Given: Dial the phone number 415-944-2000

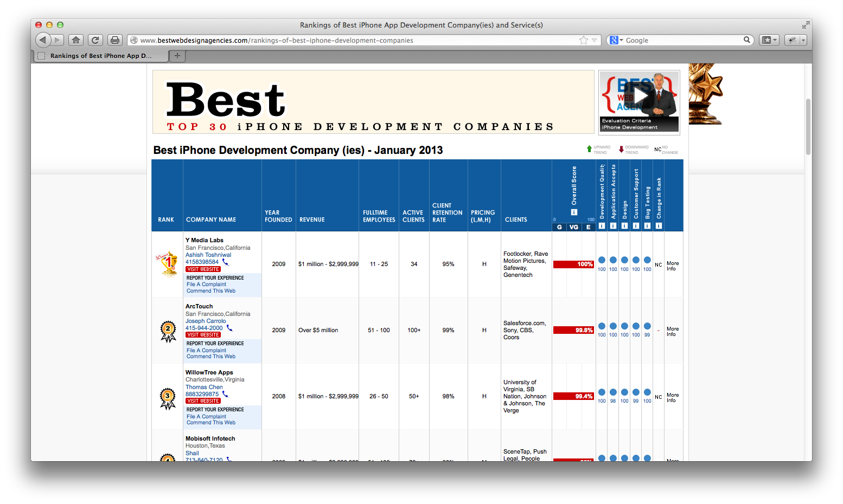Looking at the screenshot, I should coord(204,328).
